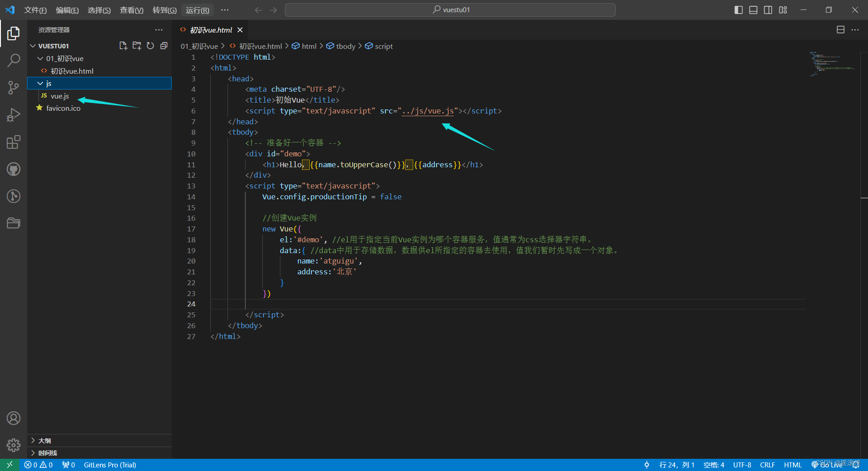Click line number 24 in gutter
The image size is (868, 471).
click(191, 304)
